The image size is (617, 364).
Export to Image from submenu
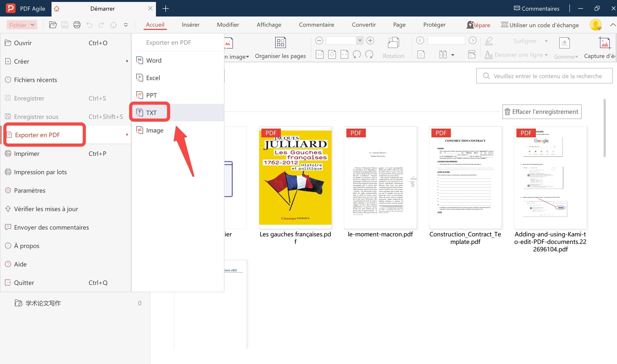point(178,130)
